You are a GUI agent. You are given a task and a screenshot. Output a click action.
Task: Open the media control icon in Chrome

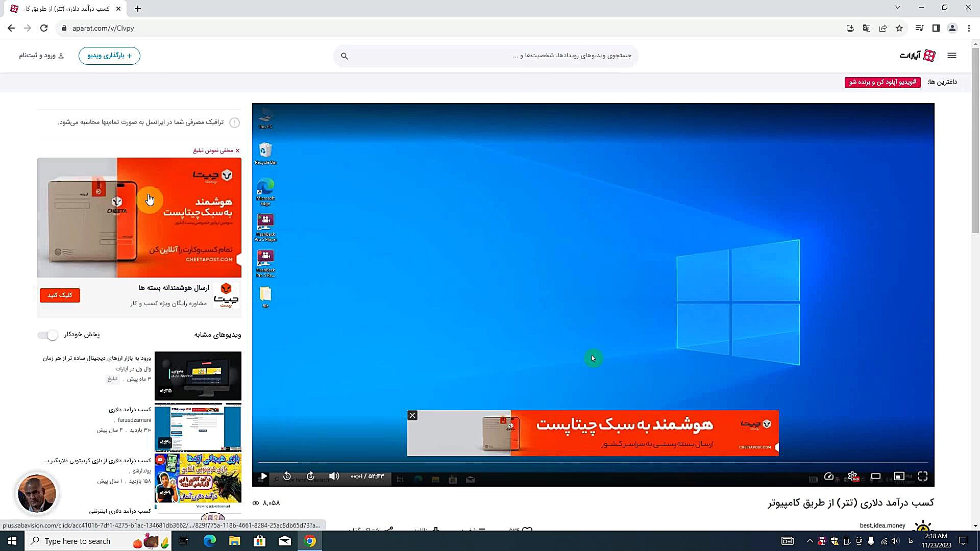[919, 28]
